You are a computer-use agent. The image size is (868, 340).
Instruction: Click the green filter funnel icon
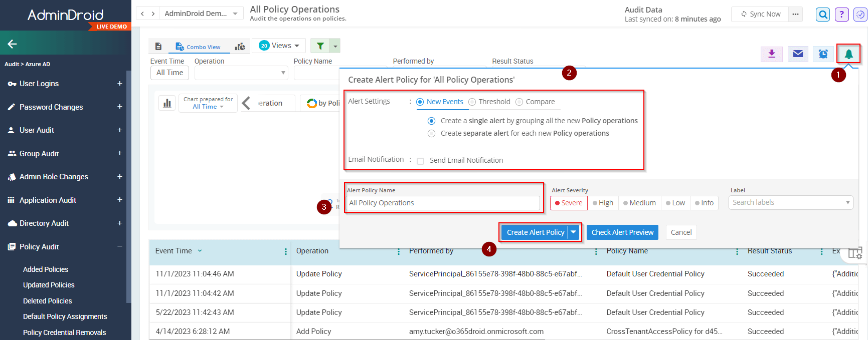tap(320, 46)
